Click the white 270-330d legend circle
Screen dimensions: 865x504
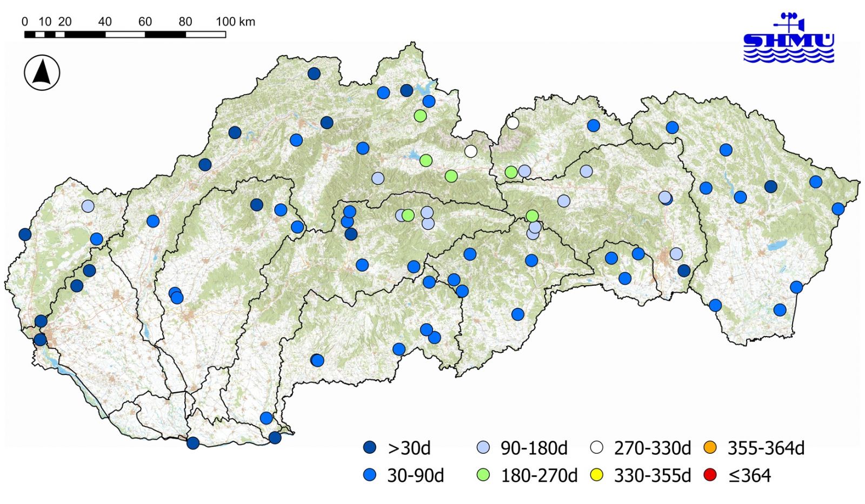597,448
